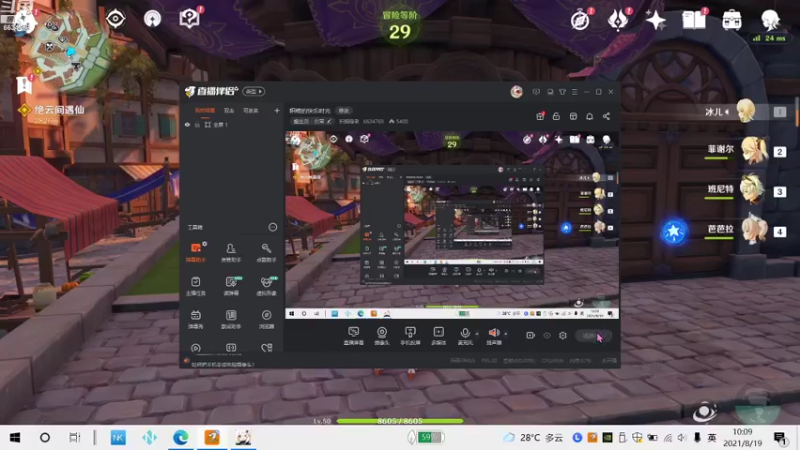Open the key-shaped tool in the toolbox

click(266, 253)
